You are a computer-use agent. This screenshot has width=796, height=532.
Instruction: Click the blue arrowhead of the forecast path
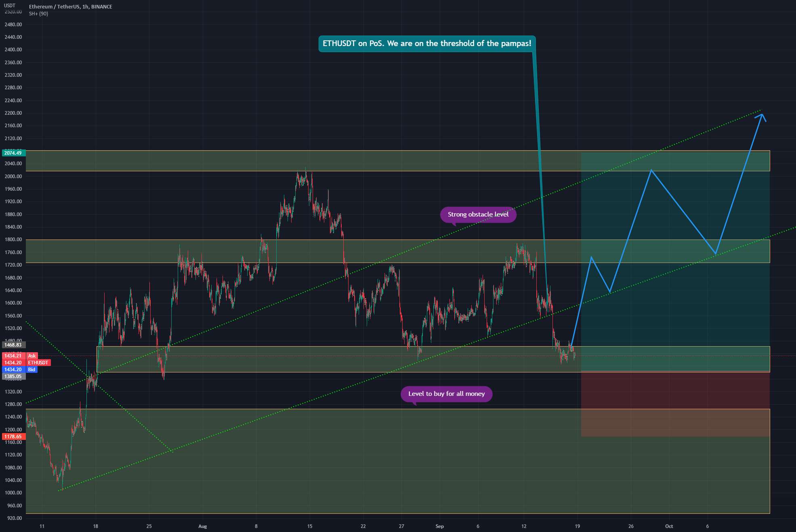[x=761, y=117]
